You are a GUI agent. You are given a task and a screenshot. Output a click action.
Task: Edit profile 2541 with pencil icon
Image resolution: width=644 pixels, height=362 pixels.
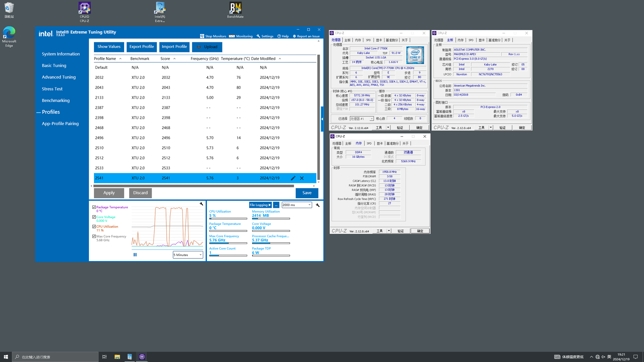pyautogui.click(x=293, y=178)
